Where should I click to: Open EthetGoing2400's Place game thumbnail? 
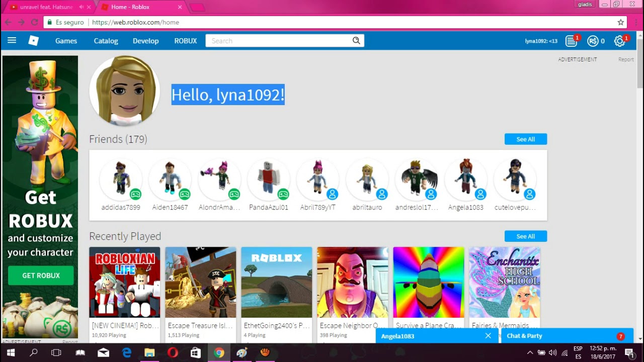tap(277, 282)
